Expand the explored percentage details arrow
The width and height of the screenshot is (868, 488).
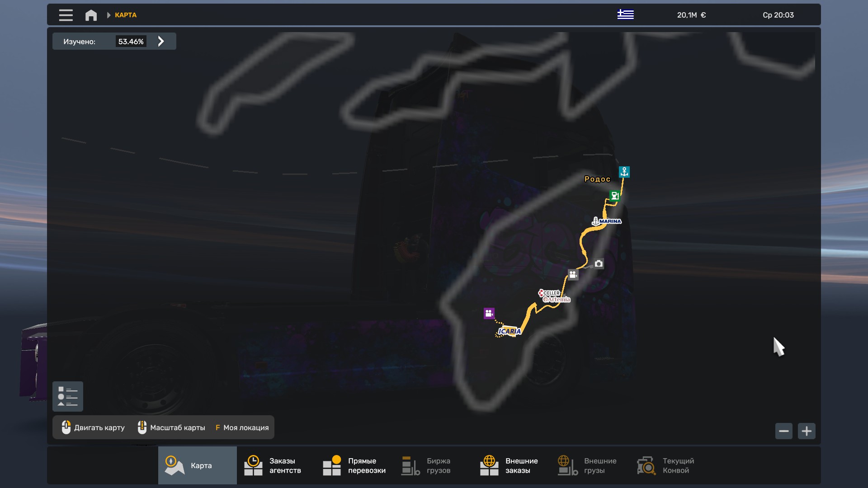pos(161,41)
